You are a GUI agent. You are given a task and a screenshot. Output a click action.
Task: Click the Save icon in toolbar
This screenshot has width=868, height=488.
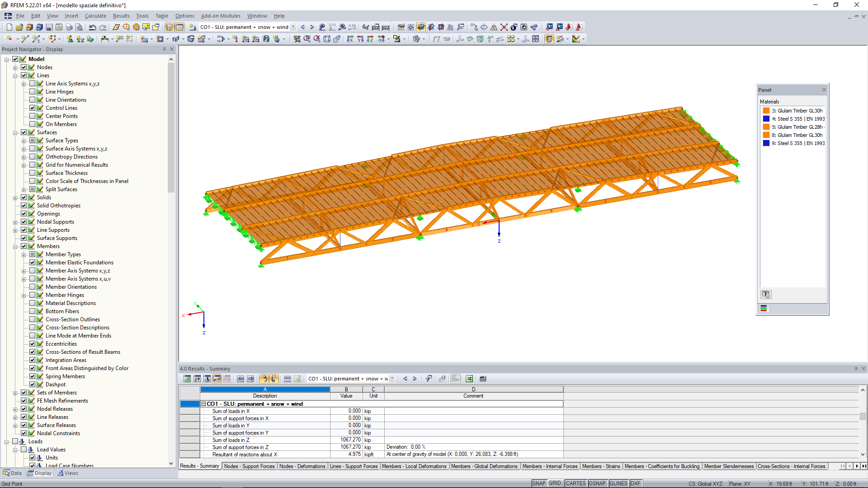click(49, 27)
